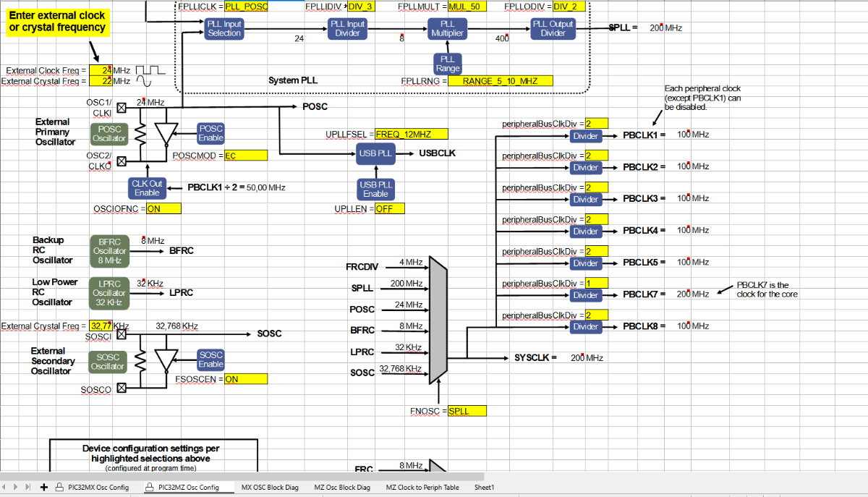Open the UPLLFSEL FREQ_12MHZ cell
Screen dimensions: 868x497
[x=412, y=134]
